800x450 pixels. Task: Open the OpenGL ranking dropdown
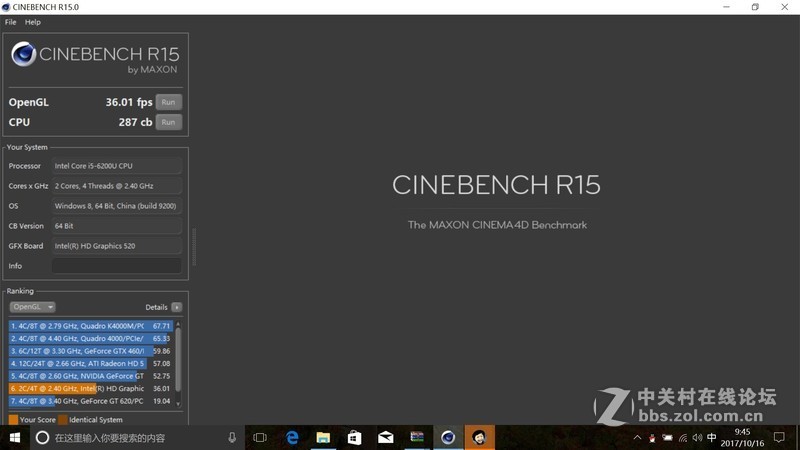[32, 307]
